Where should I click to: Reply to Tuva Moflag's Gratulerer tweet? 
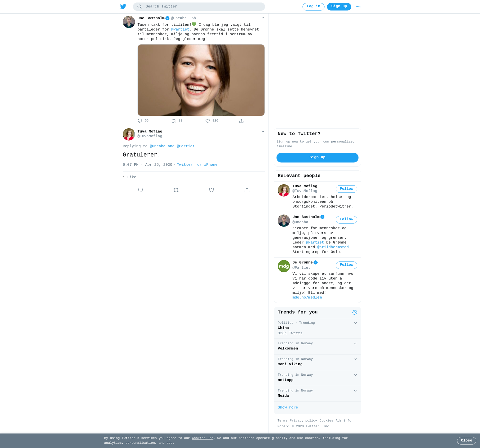[140, 190]
